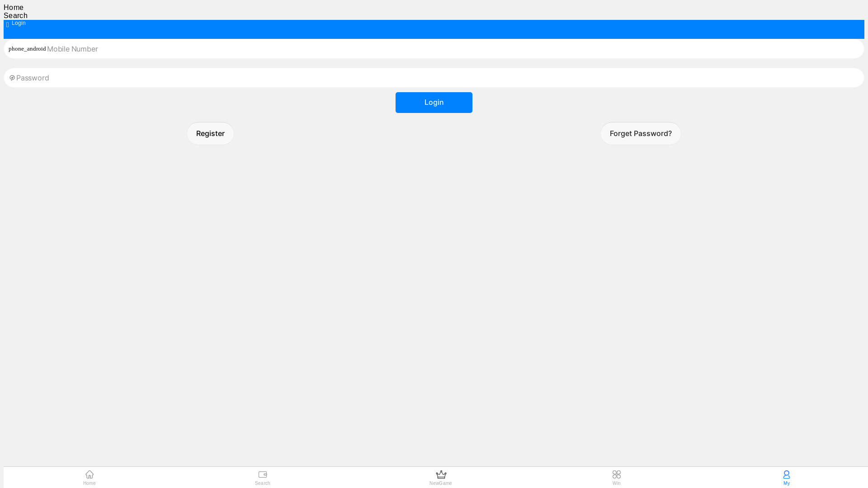Click the back icon beside Login header

pos(8,25)
